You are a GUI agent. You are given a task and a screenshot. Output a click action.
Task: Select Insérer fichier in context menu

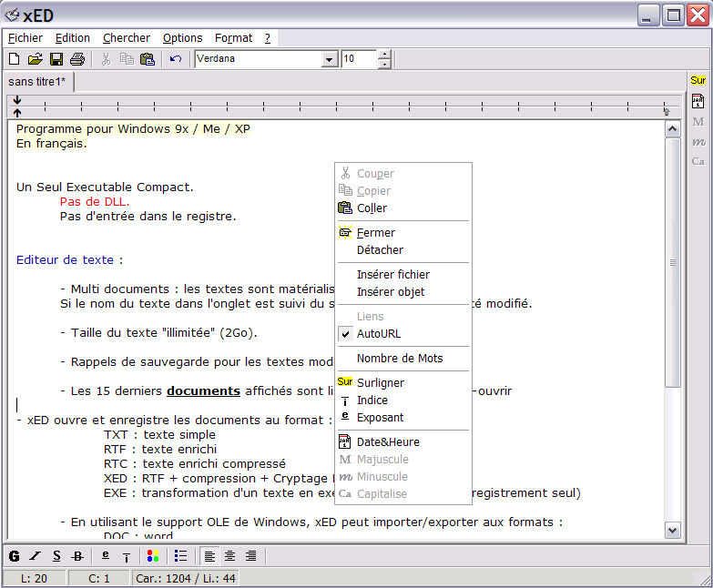[402, 275]
